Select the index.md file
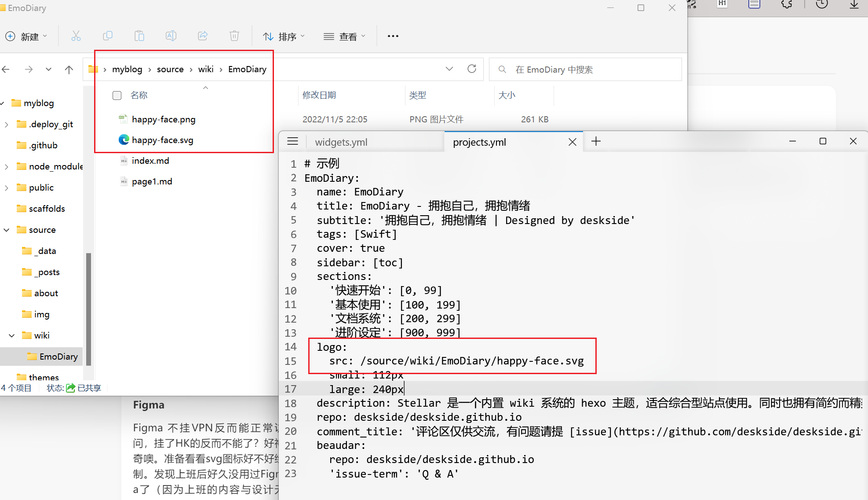This screenshot has width=868, height=500. coord(150,161)
